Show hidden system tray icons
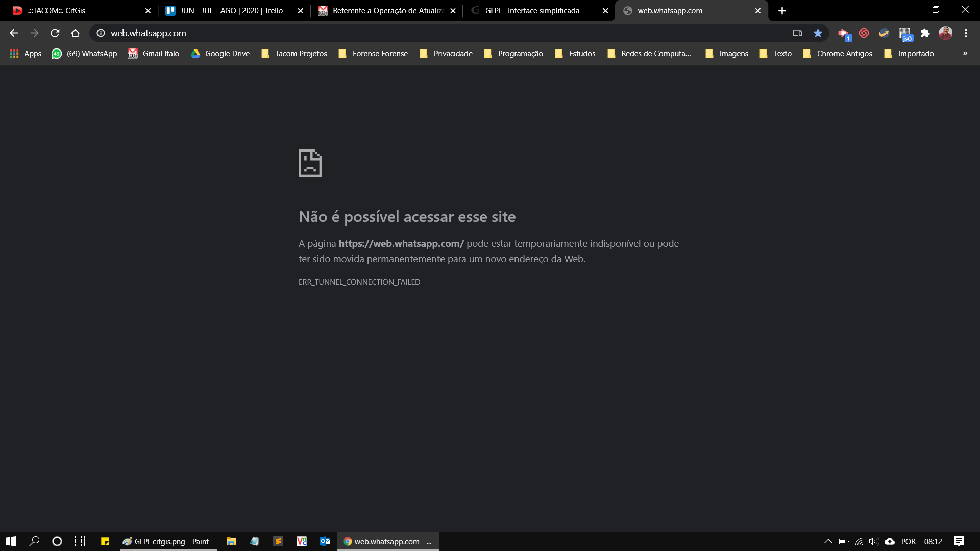The image size is (980, 551). coord(828,541)
